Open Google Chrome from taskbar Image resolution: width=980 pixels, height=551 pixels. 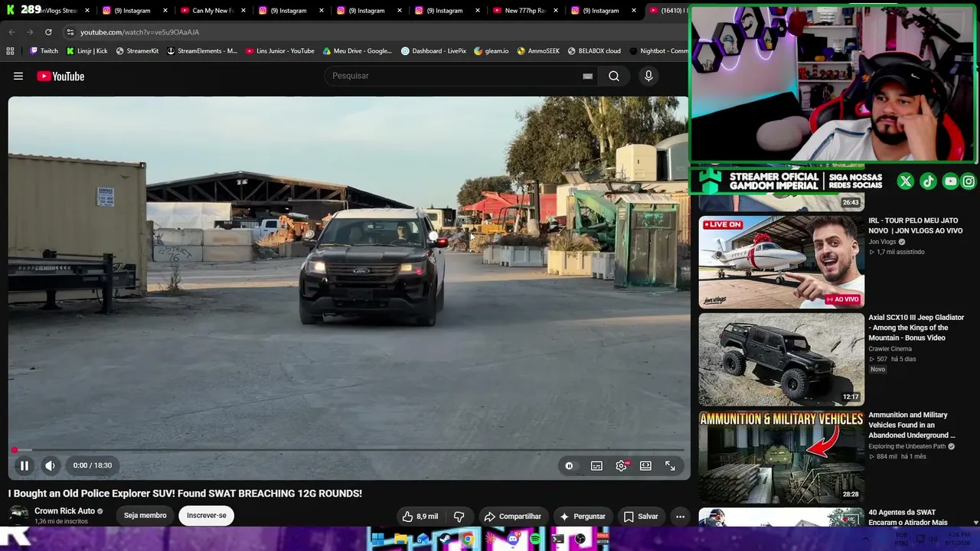tap(468, 540)
